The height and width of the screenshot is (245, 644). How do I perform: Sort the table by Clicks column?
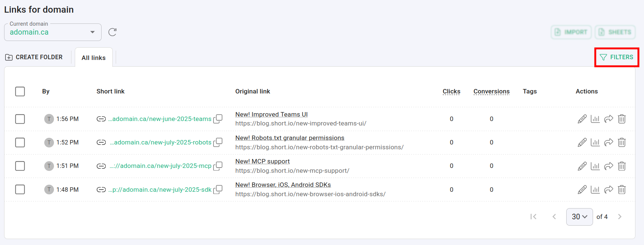(x=451, y=92)
